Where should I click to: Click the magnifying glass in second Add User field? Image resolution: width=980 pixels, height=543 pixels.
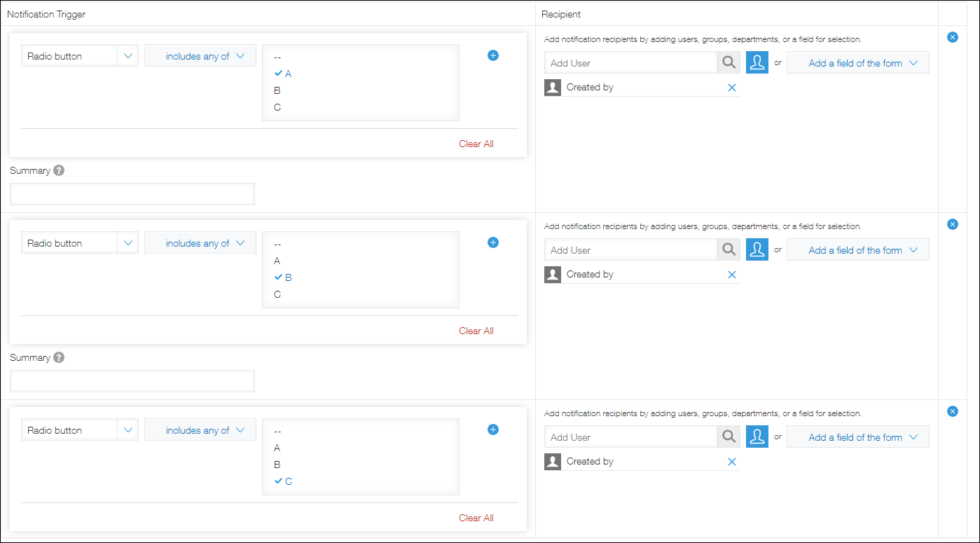(x=729, y=249)
